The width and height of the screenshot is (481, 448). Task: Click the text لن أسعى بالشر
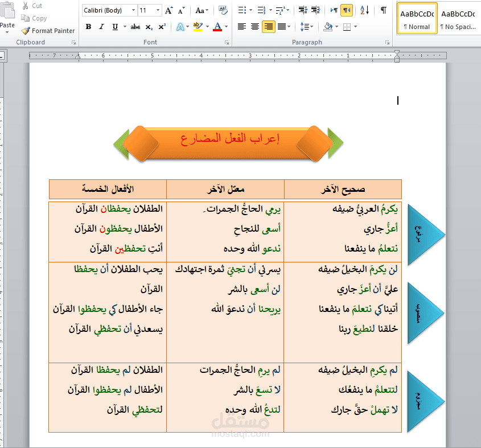coord(254,289)
